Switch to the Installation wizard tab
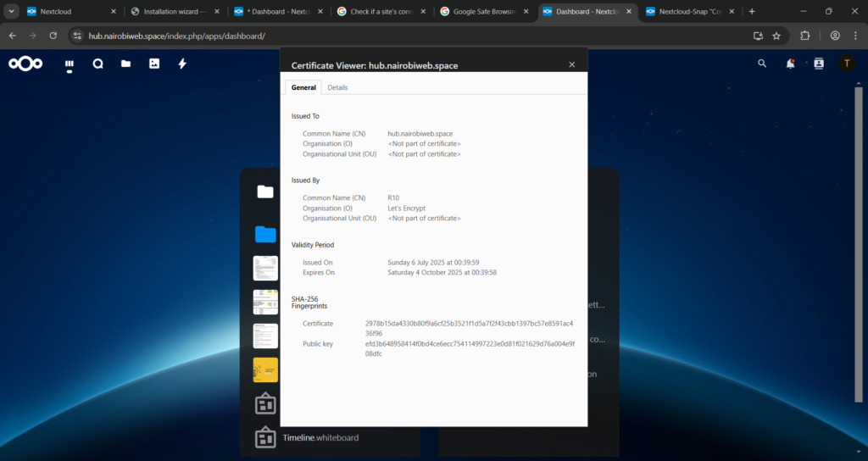 point(175,11)
